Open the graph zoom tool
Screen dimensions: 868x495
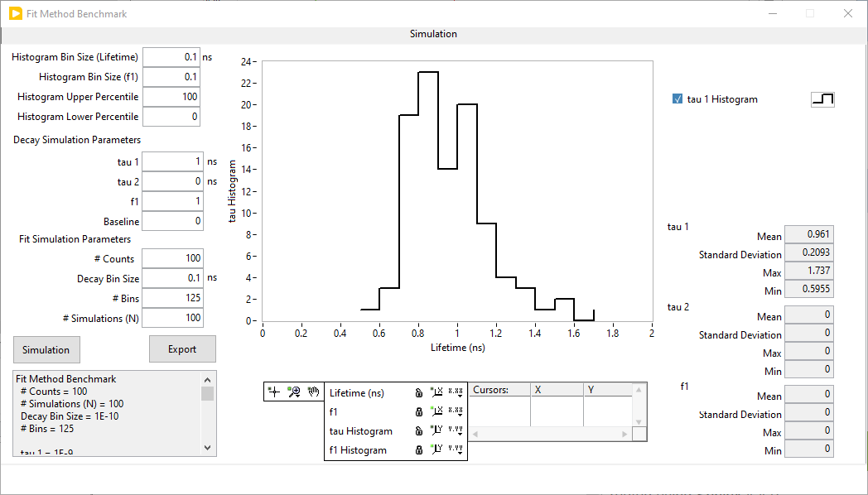pos(294,392)
